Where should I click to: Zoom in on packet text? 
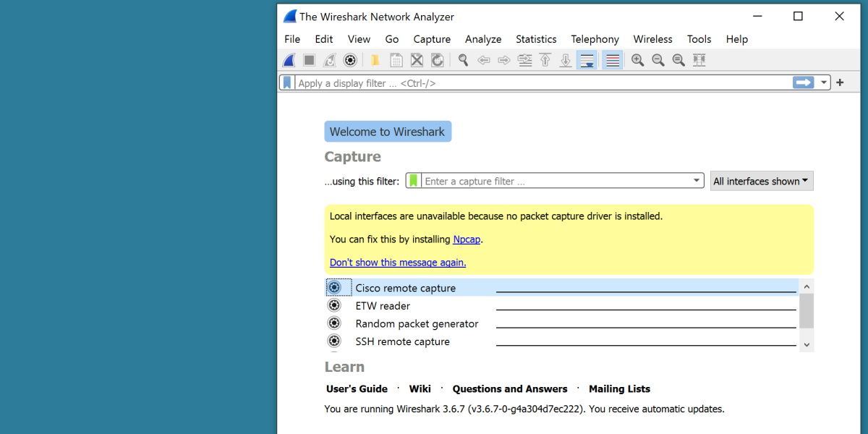point(637,60)
